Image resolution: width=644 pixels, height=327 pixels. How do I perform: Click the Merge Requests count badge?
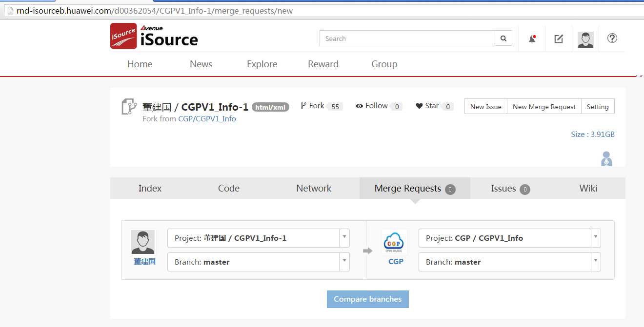[x=450, y=189]
